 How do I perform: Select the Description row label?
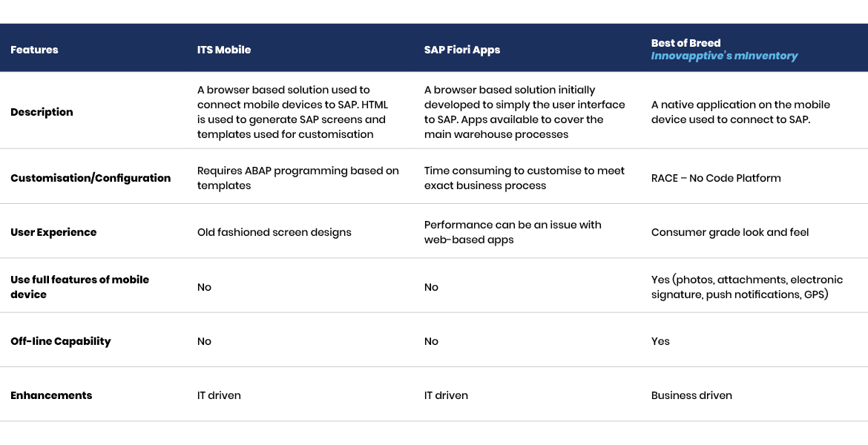pyautogui.click(x=42, y=112)
